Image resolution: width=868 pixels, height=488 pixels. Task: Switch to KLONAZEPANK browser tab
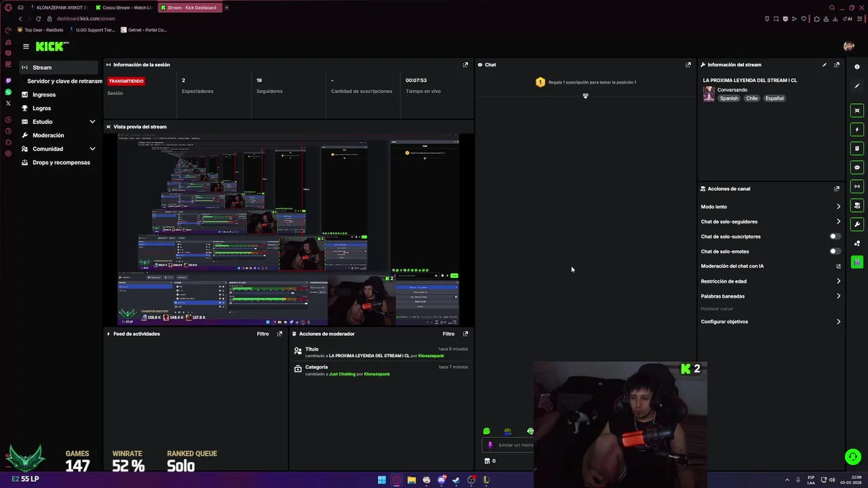(60, 7)
